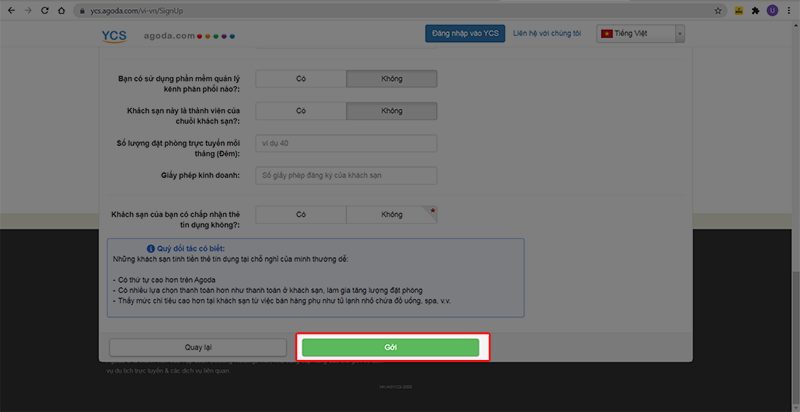Open the Tiếng Việt language dropdown

click(640, 34)
